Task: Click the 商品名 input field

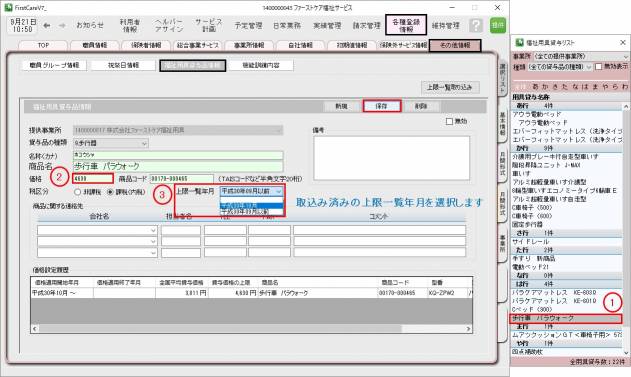Action: coord(178,166)
